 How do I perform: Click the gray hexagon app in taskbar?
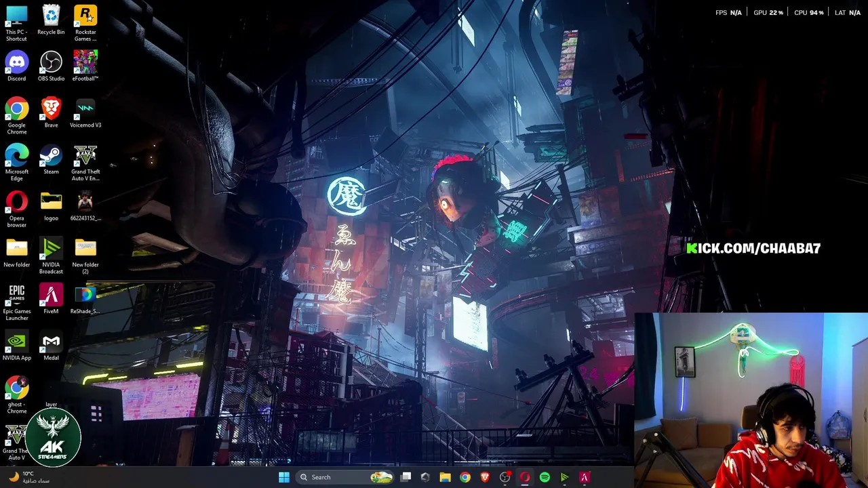click(x=425, y=477)
